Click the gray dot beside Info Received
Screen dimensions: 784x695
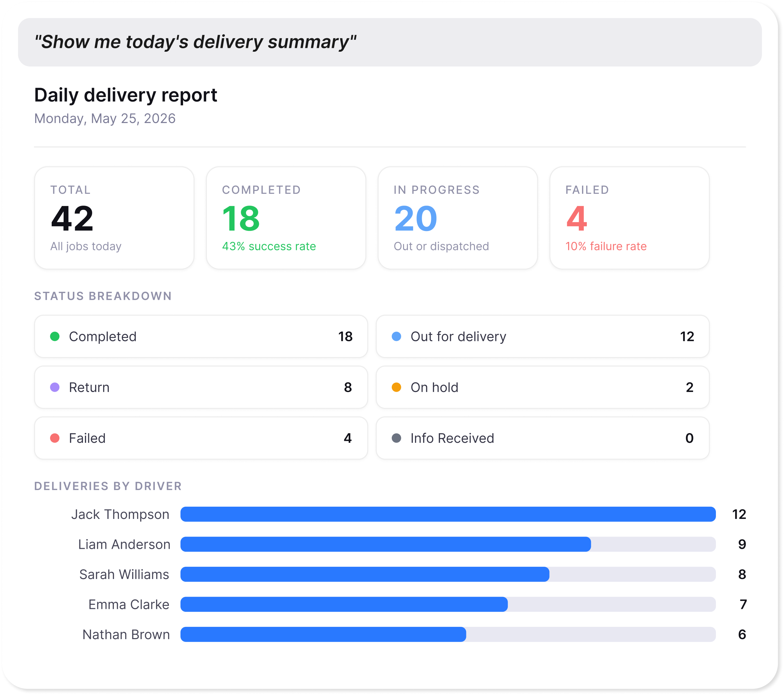(x=396, y=438)
